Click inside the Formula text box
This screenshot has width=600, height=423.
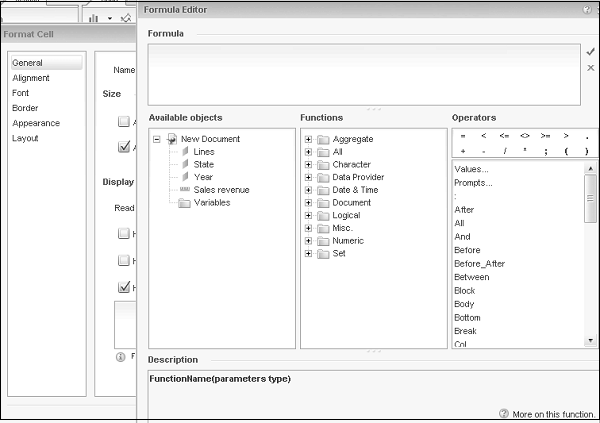[x=364, y=73]
